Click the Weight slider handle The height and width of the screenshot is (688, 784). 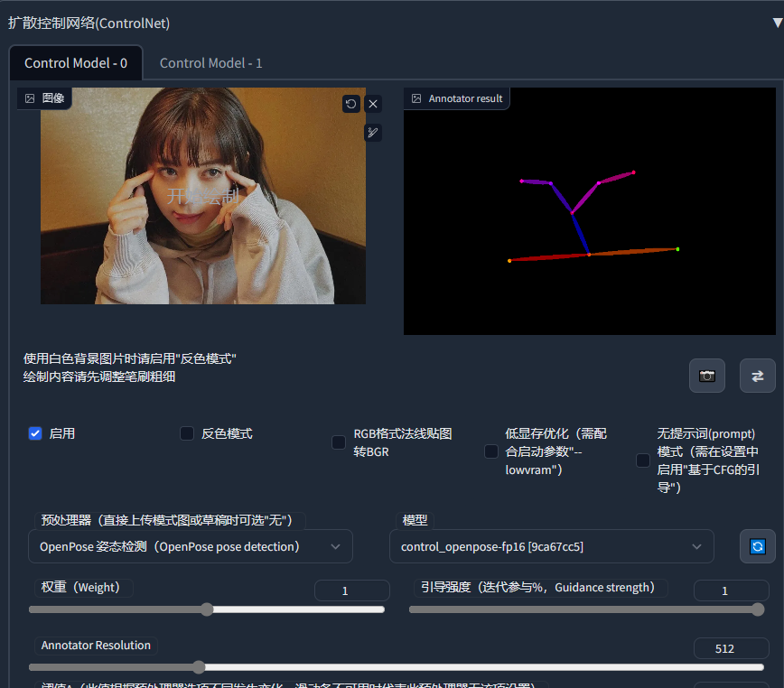click(207, 609)
